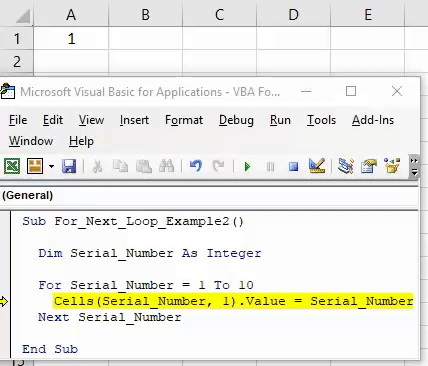Click the 'Next Serial_Number' code line

coord(110,317)
